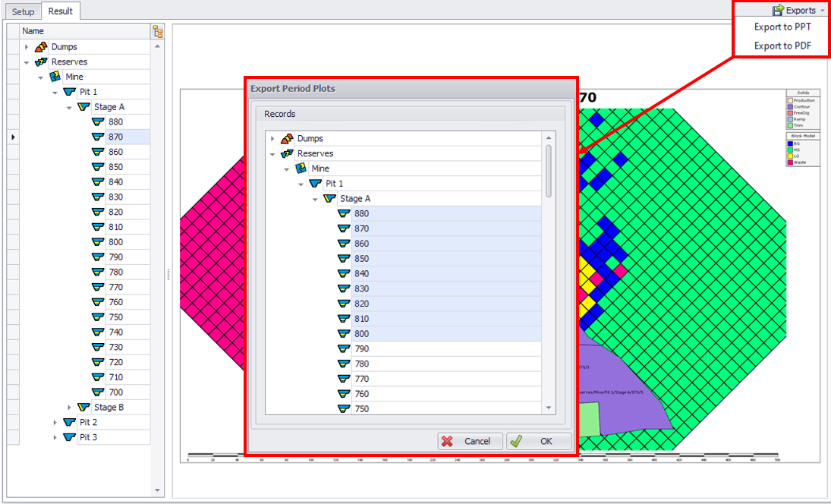Image resolution: width=831 pixels, height=504 pixels.
Task: Expand Dumps node in Export Period Plots dialog
Action: pos(272,139)
